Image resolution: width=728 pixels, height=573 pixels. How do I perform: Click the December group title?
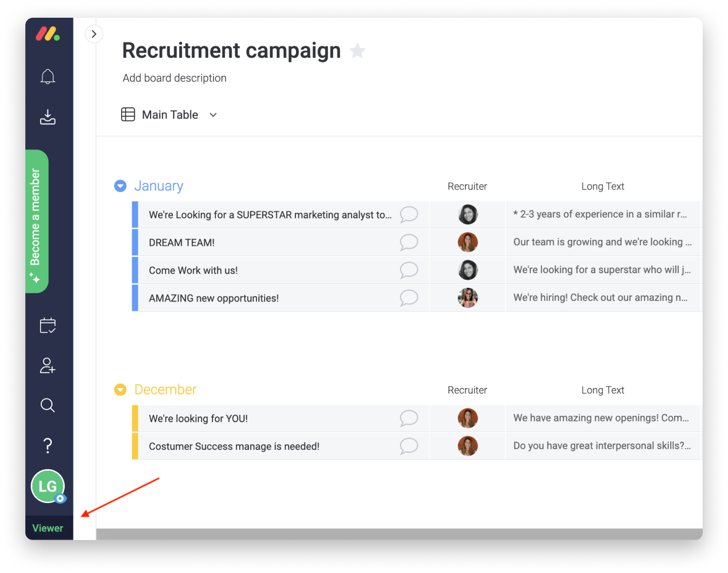click(x=165, y=390)
